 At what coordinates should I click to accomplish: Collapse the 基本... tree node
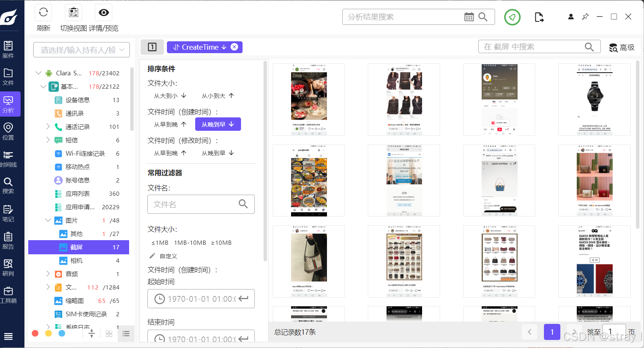(x=43, y=86)
